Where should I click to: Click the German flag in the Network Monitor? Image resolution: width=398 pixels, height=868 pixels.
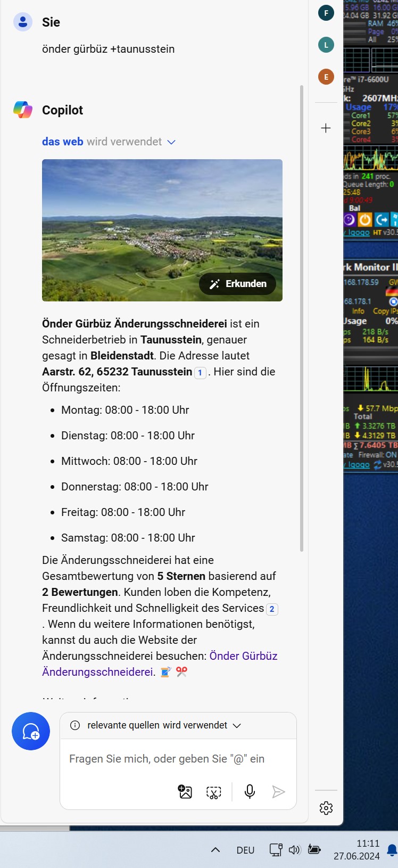click(392, 291)
